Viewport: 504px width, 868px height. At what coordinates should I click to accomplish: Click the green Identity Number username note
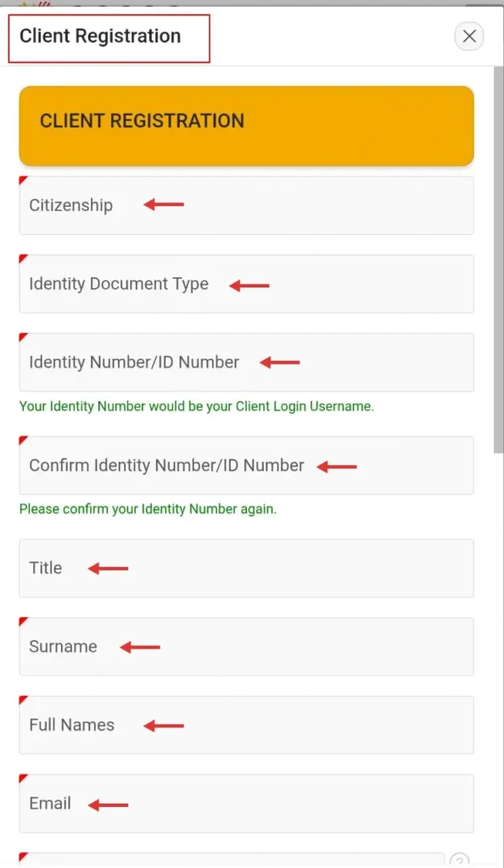196,406
